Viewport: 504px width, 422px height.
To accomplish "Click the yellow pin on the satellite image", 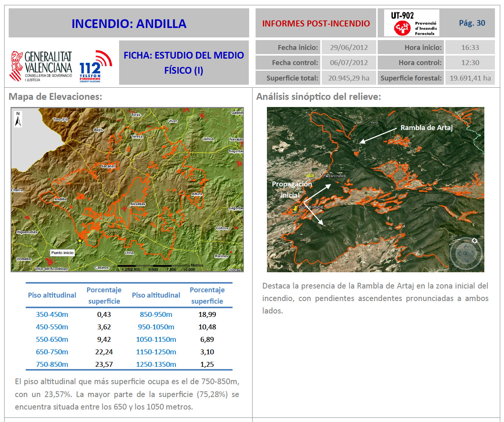I will pyautogui.click(x=296, y=208).
